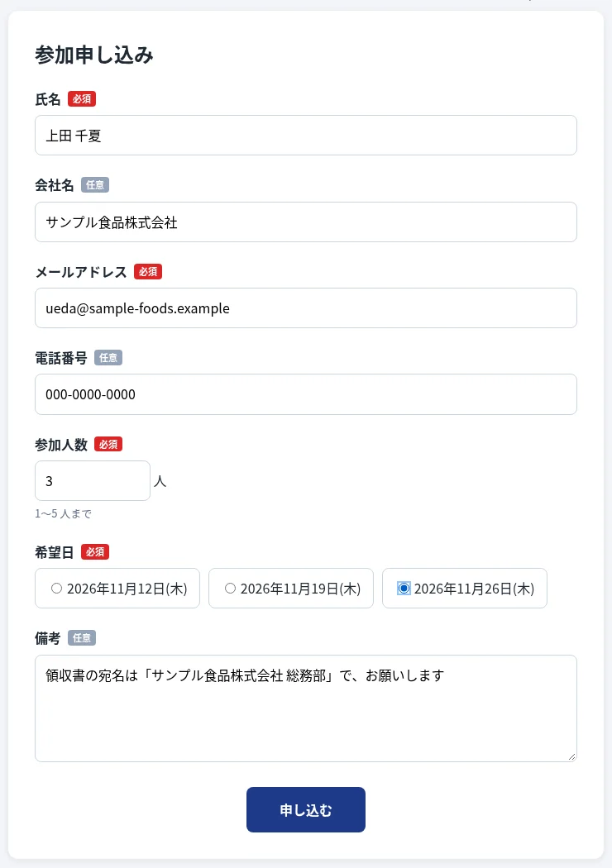Click the 必須 badge next to 氏名

coord(82,99)
